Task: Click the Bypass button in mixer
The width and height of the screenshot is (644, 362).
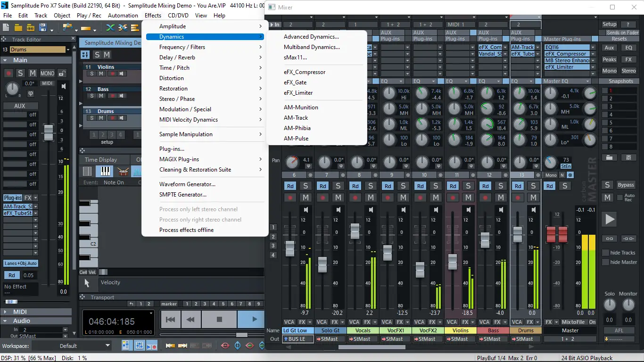Action: tap(626, 185)
